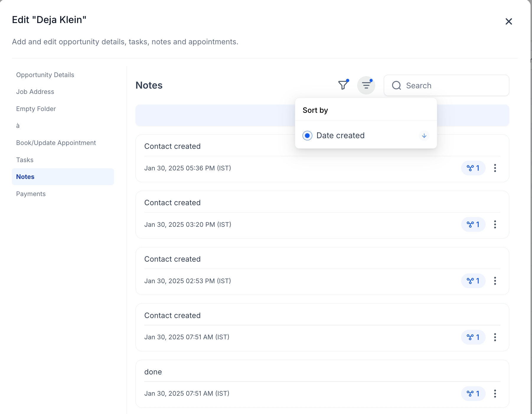532x414 pixels.
Task: Click the sort notes icon
Action: (x=366, y=85)
